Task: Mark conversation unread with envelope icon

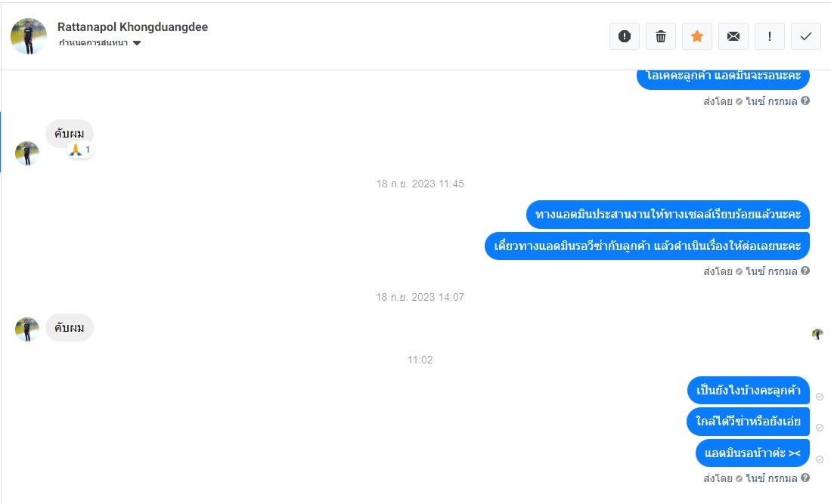Action: (x=733, y=36)
